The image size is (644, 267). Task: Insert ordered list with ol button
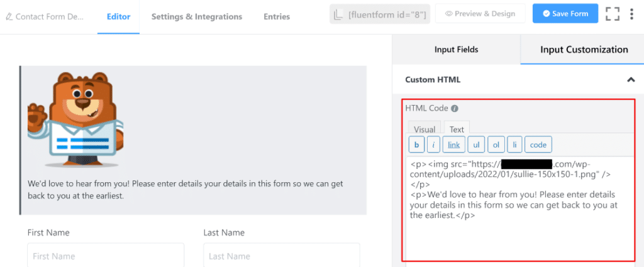pos(496,145)
